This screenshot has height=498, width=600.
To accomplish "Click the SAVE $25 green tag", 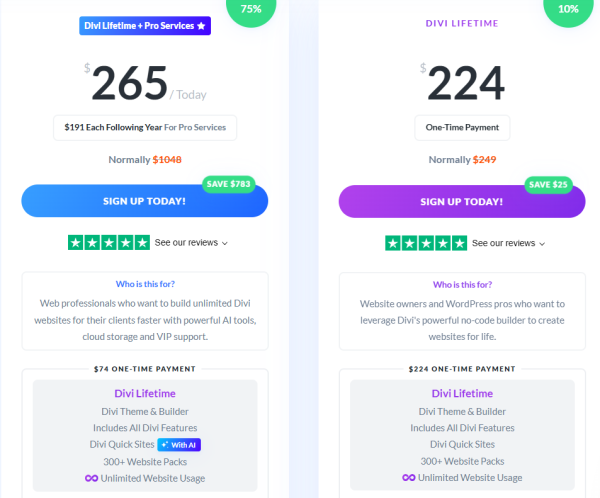I will (548, 185).
